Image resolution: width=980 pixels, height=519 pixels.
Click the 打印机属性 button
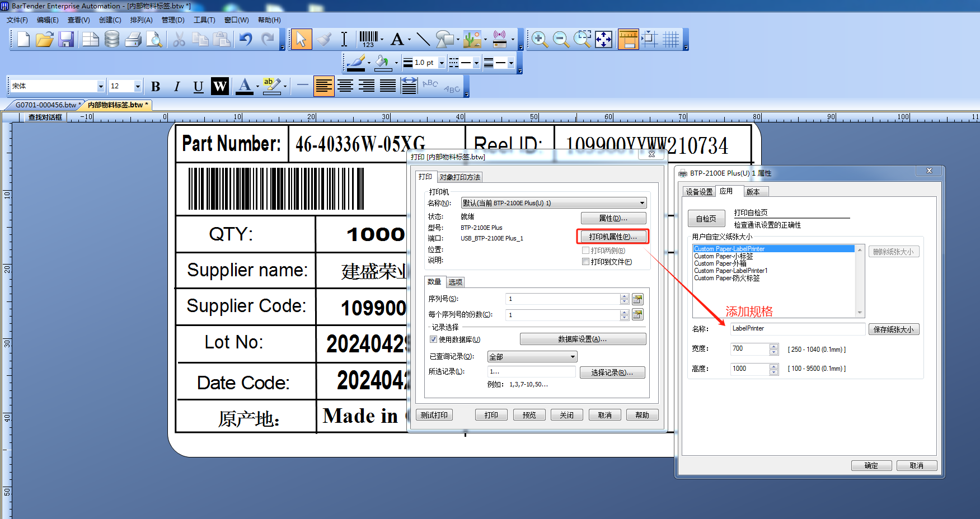(612, 237)
